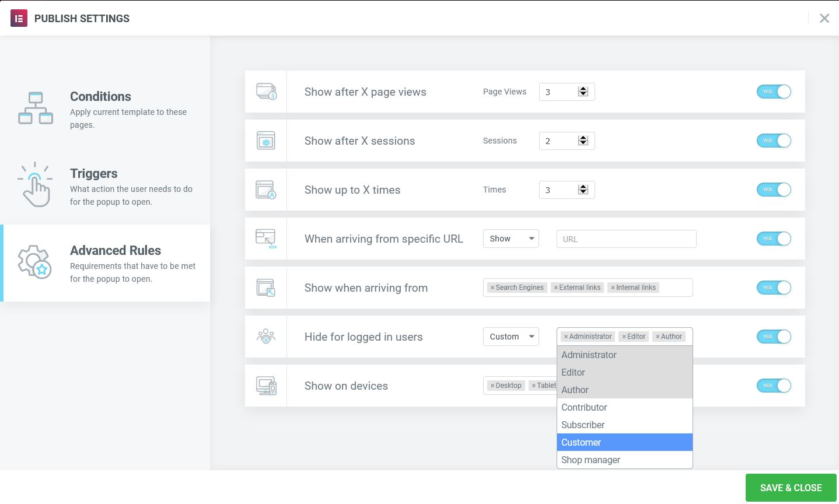The width and height of the screenshot is (839, 504).
Task: Click the specific URL rule icon
Action: pyautogui.click(x=266, y=239)
